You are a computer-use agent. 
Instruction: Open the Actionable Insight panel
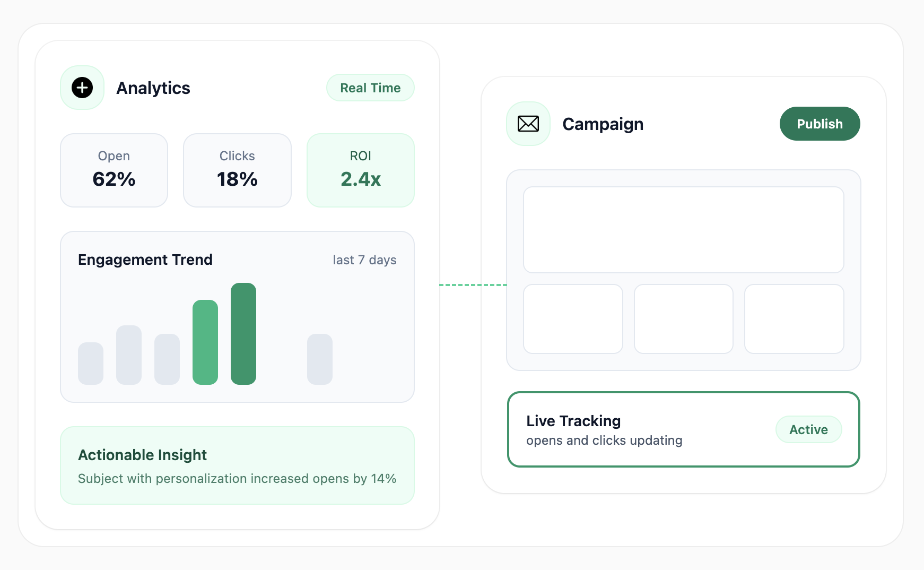pos(237,465)
